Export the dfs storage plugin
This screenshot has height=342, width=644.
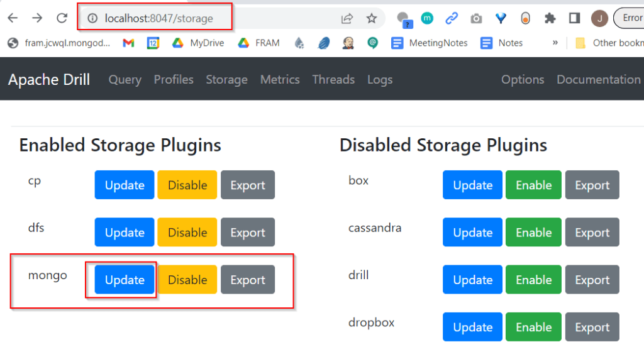248,232
